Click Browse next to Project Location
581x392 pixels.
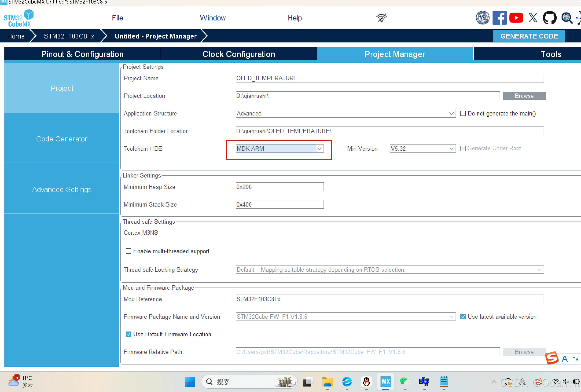coord(524,96)
